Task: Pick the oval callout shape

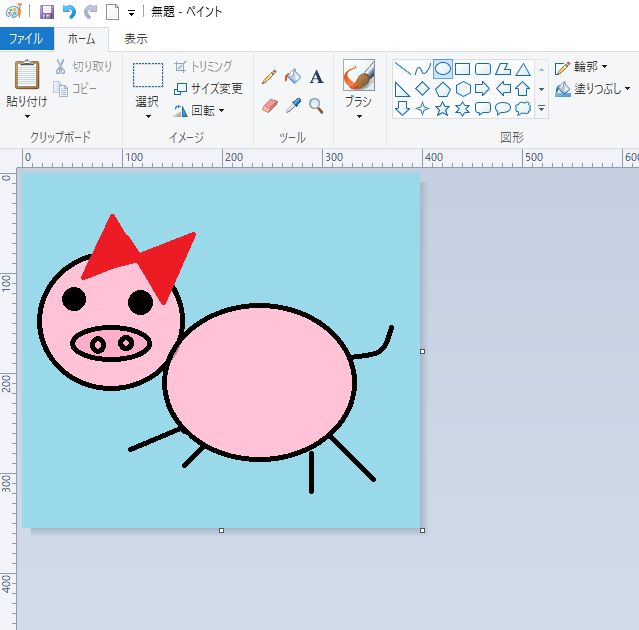Action: [x=503, y=109]
